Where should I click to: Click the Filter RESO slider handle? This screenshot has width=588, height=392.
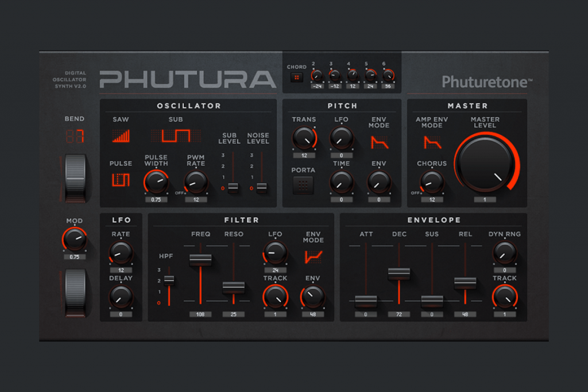click(233, 288)
